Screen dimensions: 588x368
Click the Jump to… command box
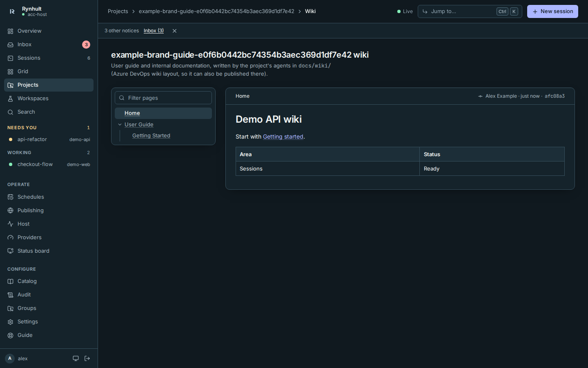pyautogui.click(x=470, y=11)
